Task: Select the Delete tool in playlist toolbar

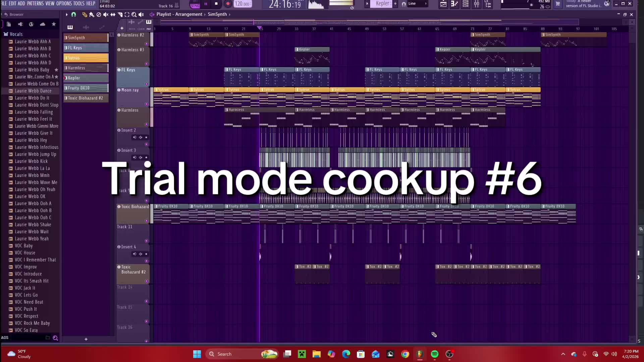Action: (x=99, y=14)
